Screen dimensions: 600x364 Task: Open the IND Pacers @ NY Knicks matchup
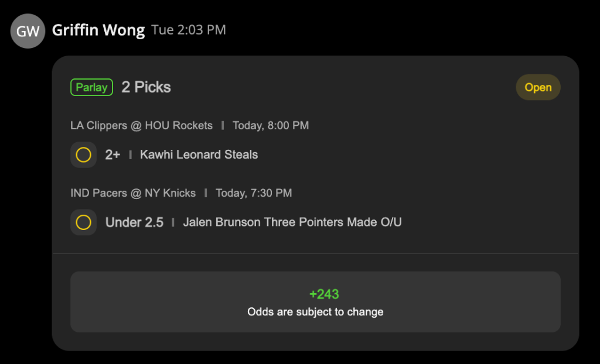point(133,193)
